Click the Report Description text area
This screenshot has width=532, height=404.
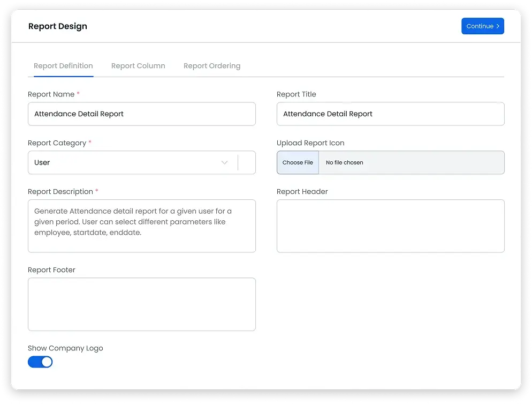point(142,226)
